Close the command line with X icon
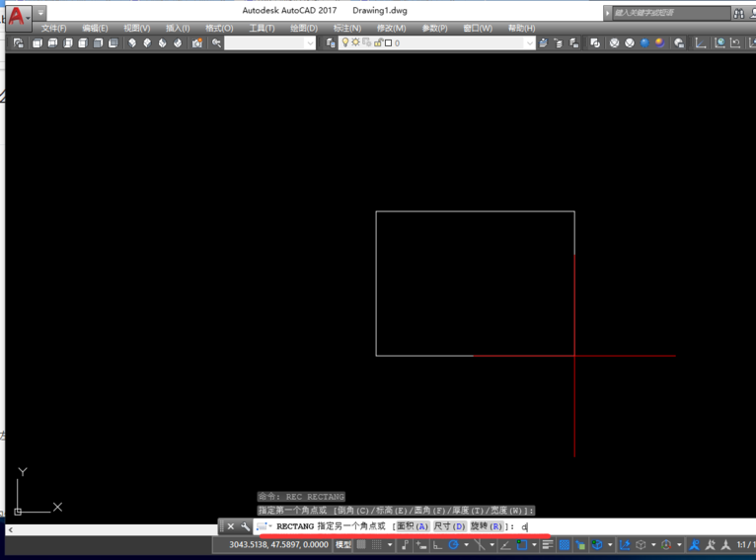756x560 pixels. (x=231, y=526)
